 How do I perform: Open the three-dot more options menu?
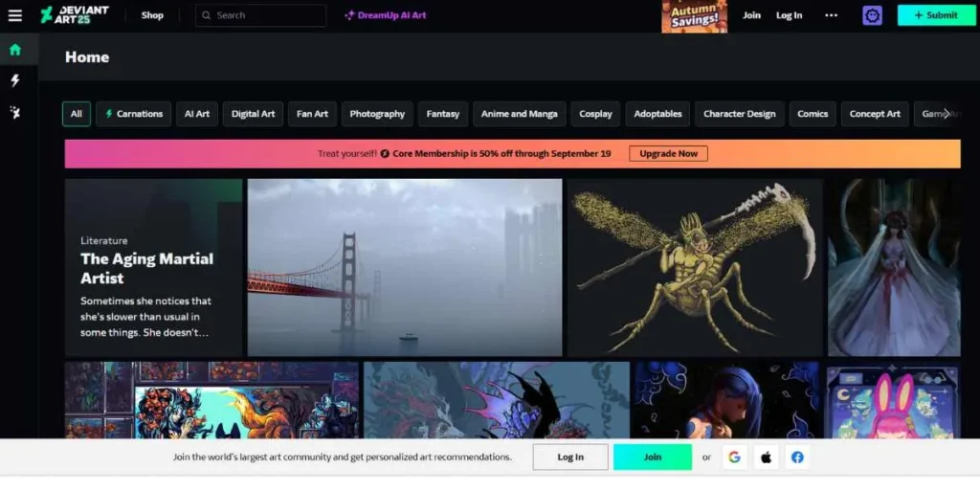point(831,15)
